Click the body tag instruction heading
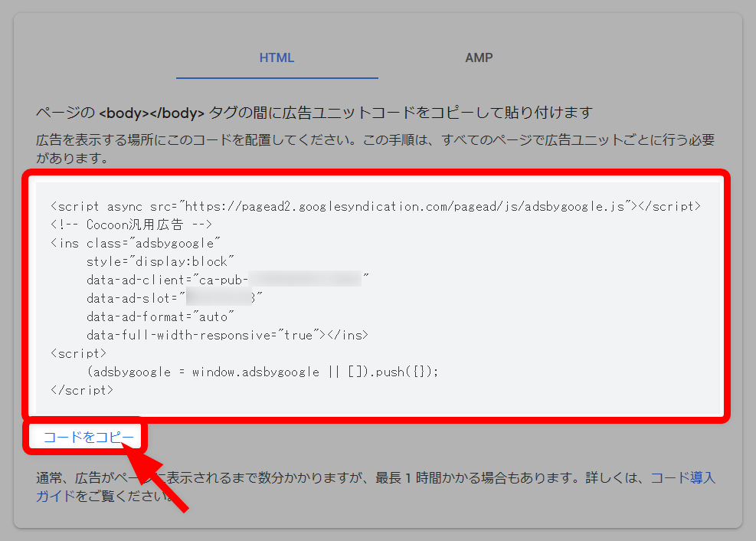The image size is (756, 541). (314, 113)
